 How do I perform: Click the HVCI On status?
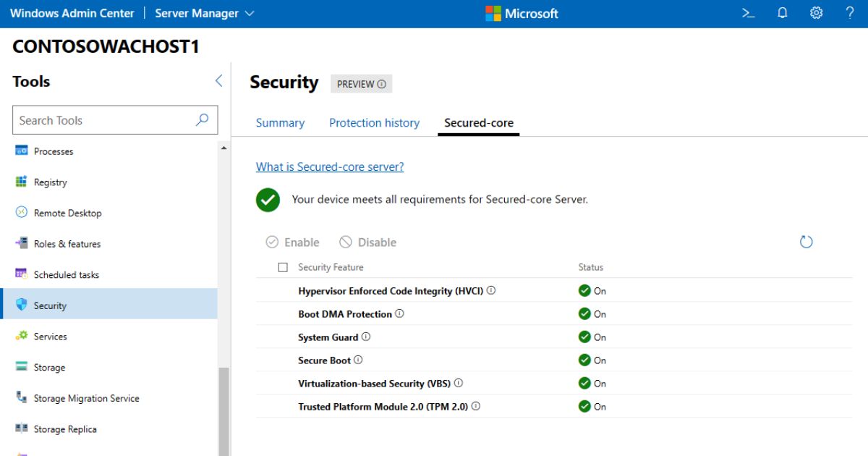coord(592,291)
